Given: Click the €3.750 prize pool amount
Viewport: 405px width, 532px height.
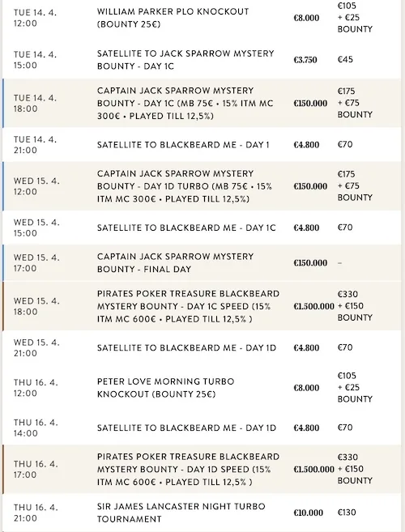Looking at the screenshot, I should pos(305,60).
